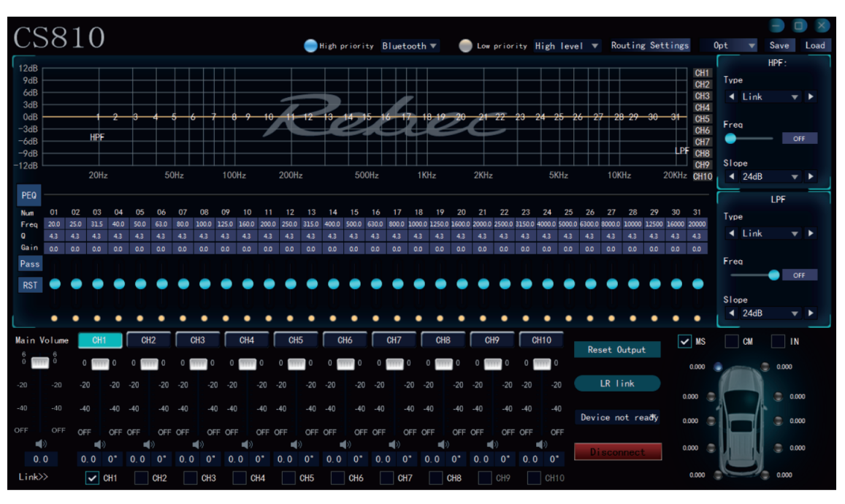This screenshot has height=504, width=845.
Task: Click LPF Slope right arrow
Action: pos(810,313)
